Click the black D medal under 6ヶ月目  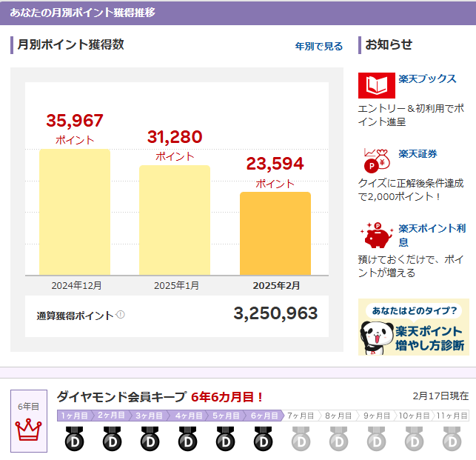pos(264,439)
